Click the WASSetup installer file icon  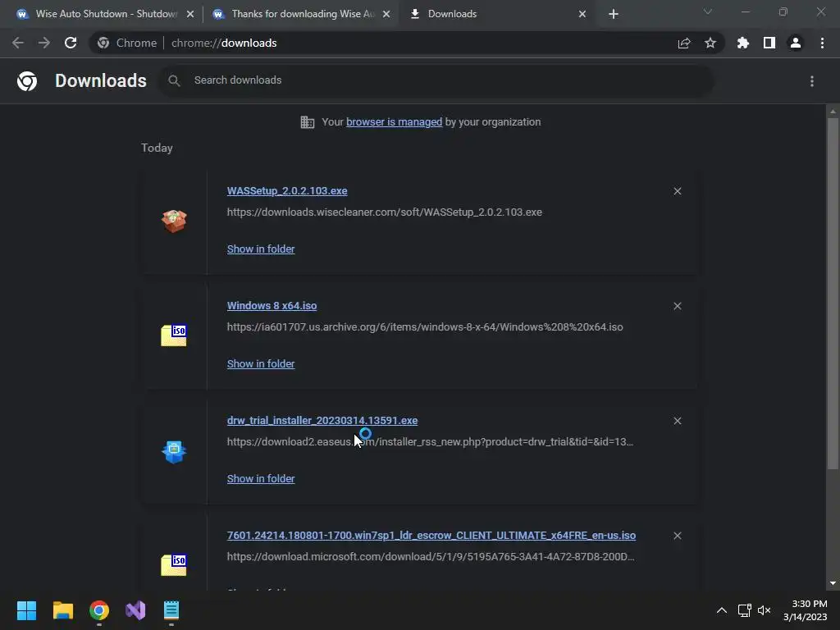174,221
